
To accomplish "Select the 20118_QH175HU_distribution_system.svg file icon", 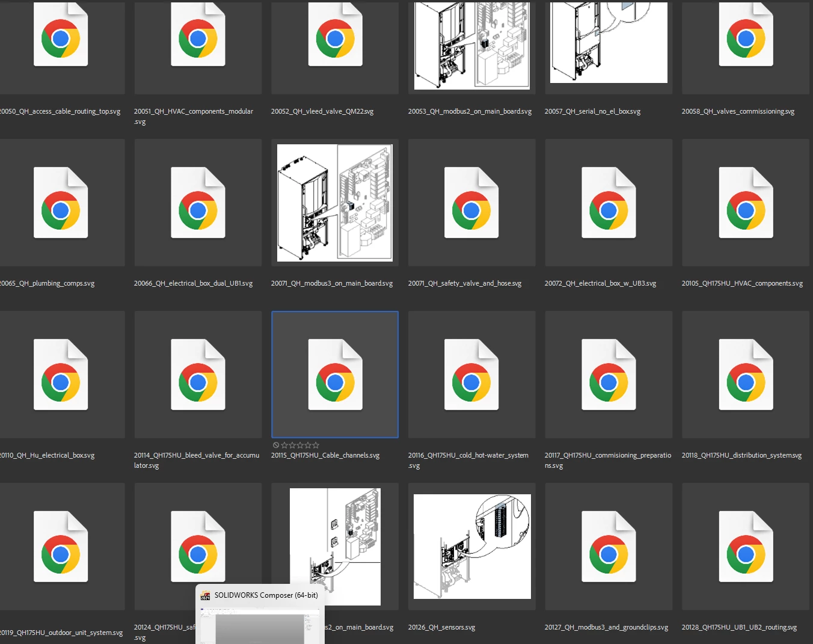I will [746, 375].
